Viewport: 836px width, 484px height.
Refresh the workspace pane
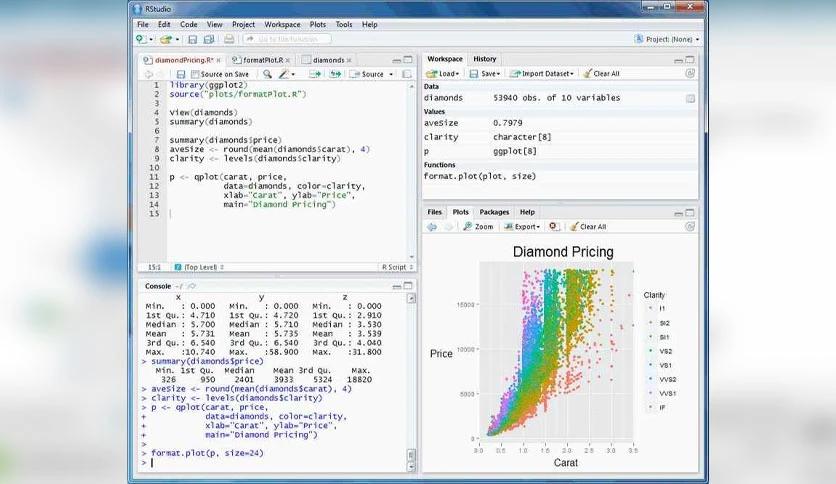[x=690, y=74]
